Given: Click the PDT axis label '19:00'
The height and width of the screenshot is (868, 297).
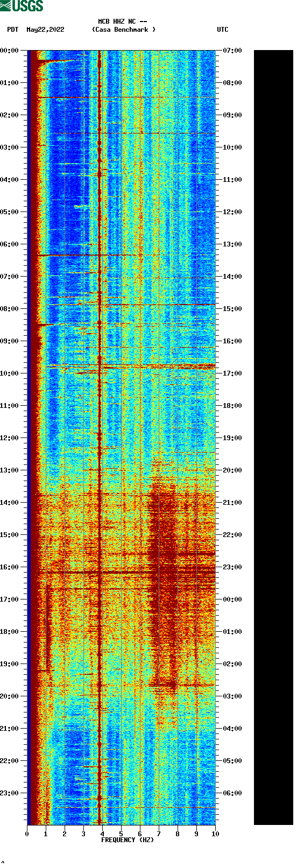Looking at the screenshot, I should (x=10, y=664).
